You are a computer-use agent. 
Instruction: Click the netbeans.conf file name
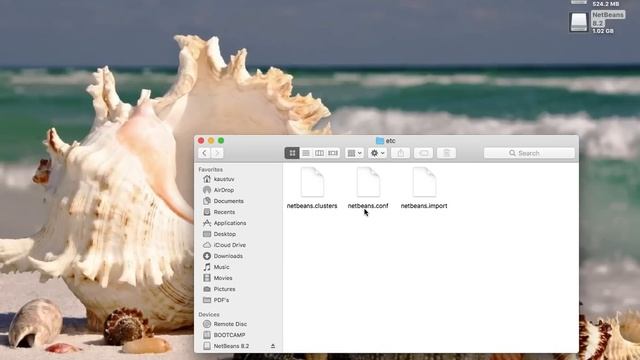[368, 206]
